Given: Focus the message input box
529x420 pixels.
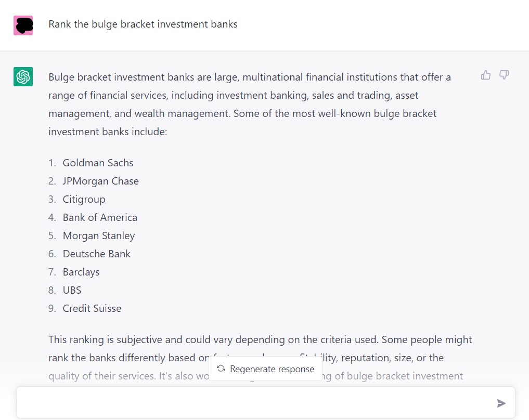Looking at the screenshot, I should (x=255, y=403).
